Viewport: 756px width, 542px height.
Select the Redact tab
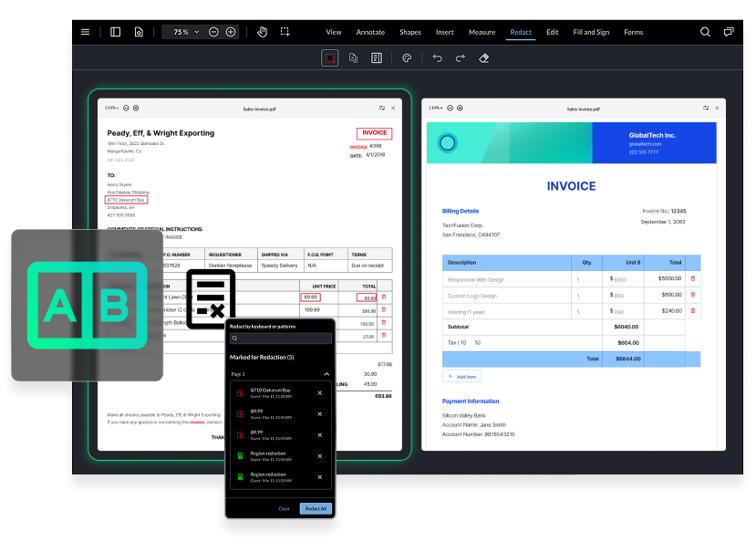[x=521, y=32]
